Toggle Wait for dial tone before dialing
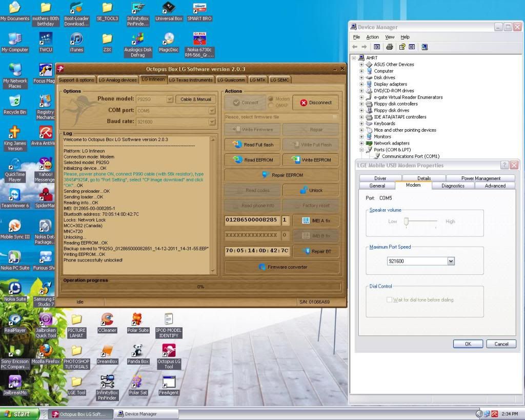525x420 pixels. [x=390, y=300]
